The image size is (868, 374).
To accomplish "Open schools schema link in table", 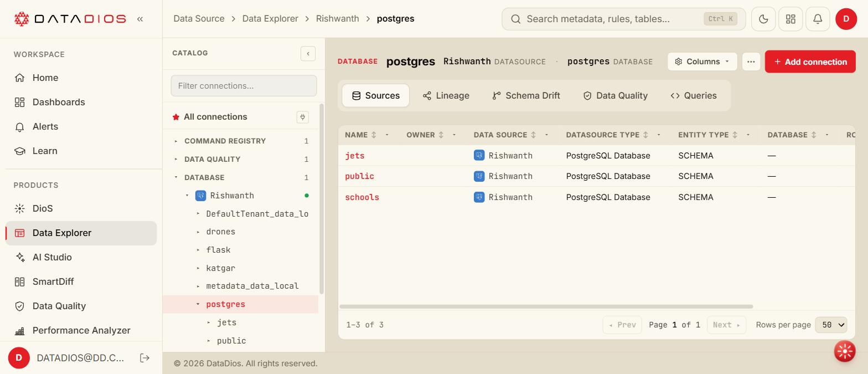I will [362, 197].
